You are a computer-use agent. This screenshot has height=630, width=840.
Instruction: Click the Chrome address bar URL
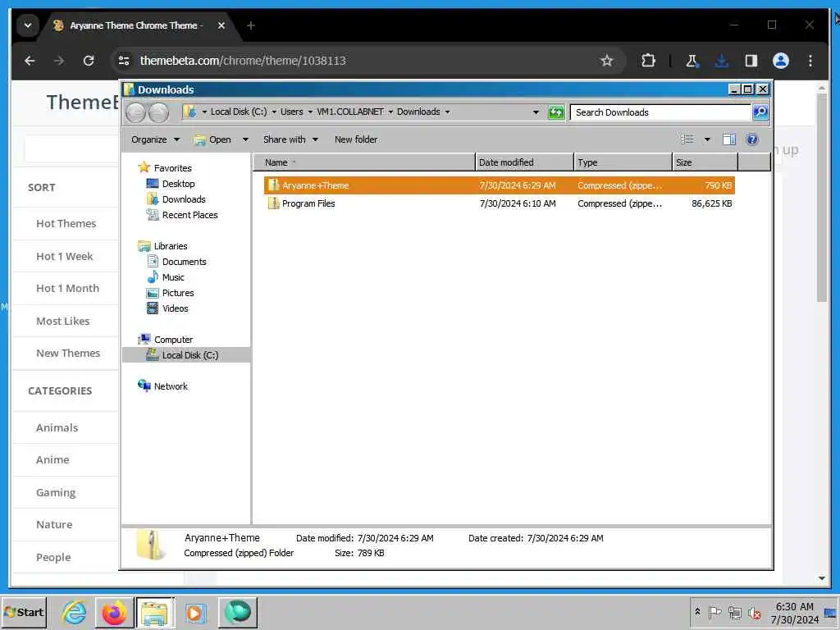coord(243,61)
